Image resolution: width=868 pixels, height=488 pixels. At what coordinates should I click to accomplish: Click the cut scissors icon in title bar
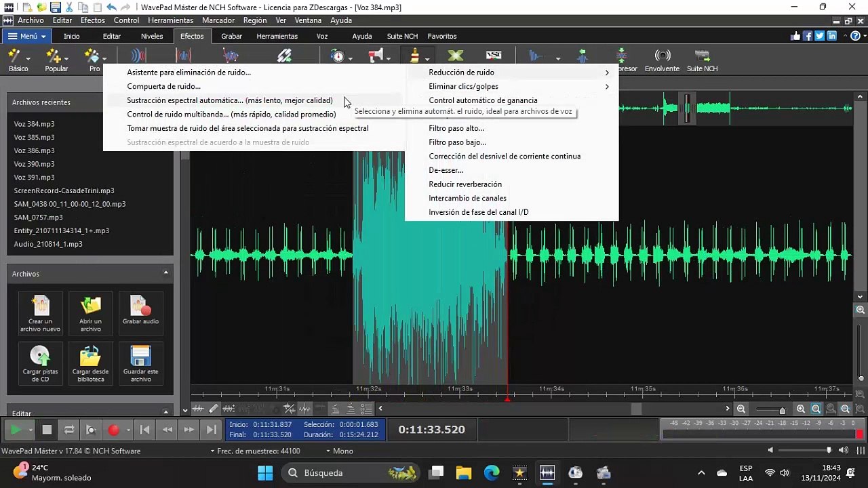(70, 7)
